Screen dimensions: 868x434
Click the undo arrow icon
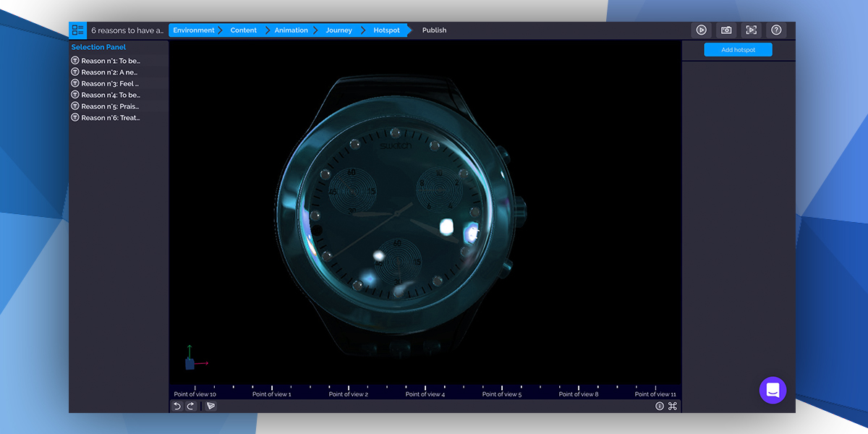point(177,406)
